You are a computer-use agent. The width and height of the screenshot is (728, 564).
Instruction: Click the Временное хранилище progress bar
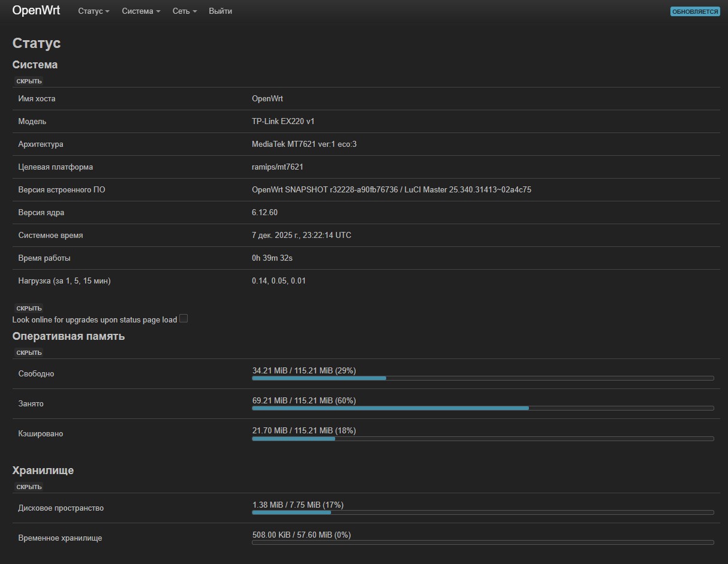483,542
